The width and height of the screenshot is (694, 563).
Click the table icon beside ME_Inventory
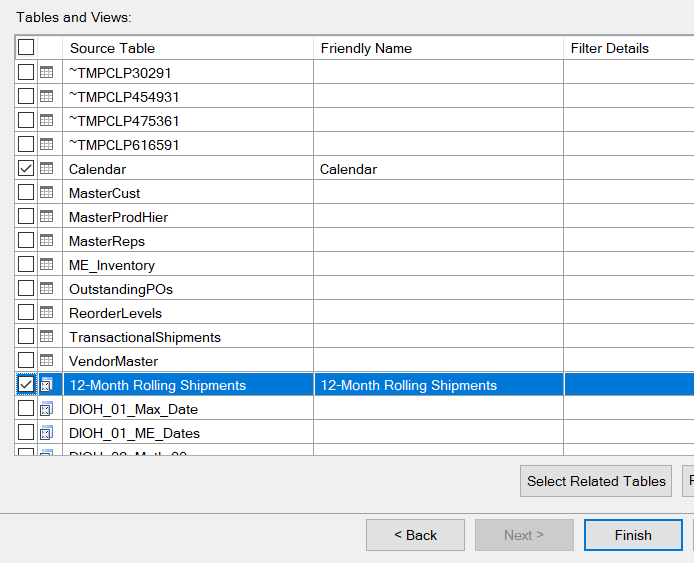(46, 265)
